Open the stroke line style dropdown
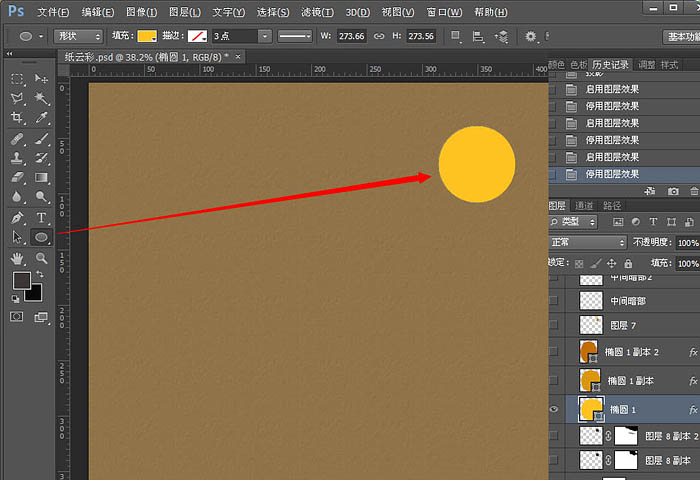 294,36
